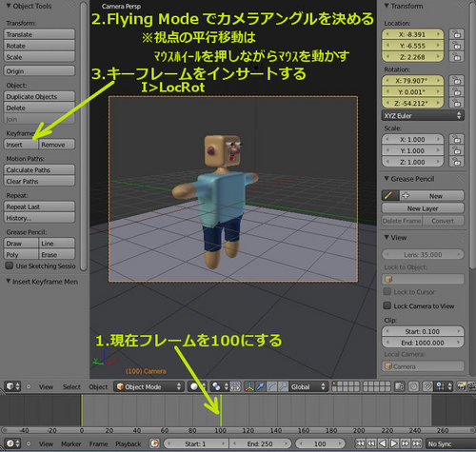Play the animation forward

coord(393,443)
